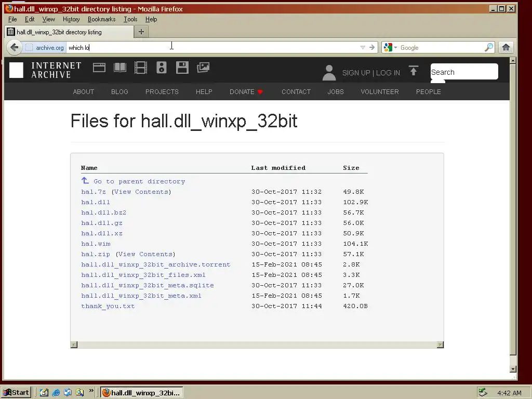Open hall.dll_winxp_32bit_meta.sqlite
Viewport: 532px width, 399px height.
click(147, 285)
